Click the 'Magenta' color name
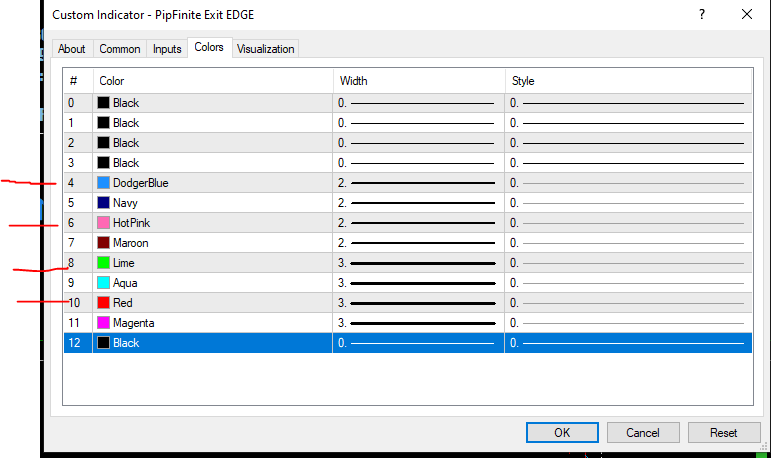 tap(133, 323)
